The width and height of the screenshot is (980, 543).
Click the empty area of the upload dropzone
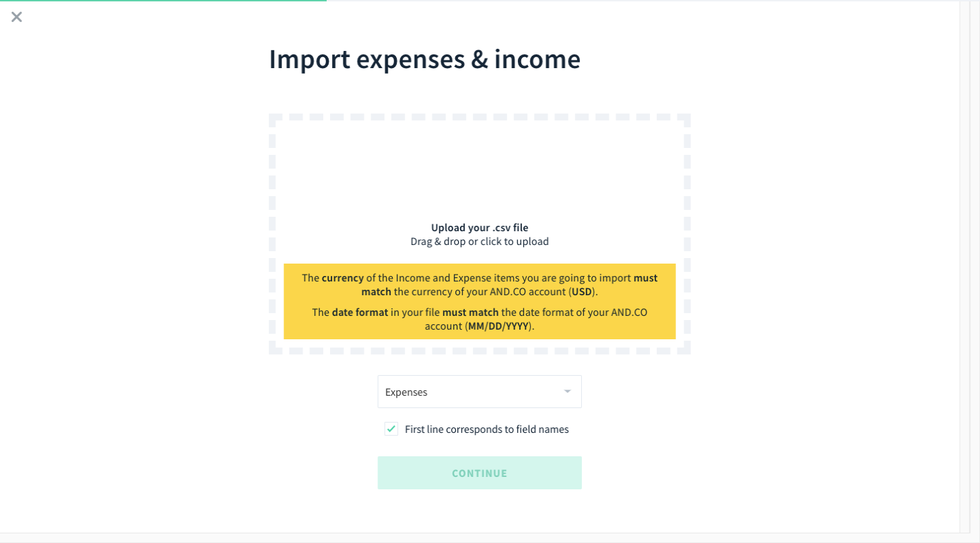479,172
